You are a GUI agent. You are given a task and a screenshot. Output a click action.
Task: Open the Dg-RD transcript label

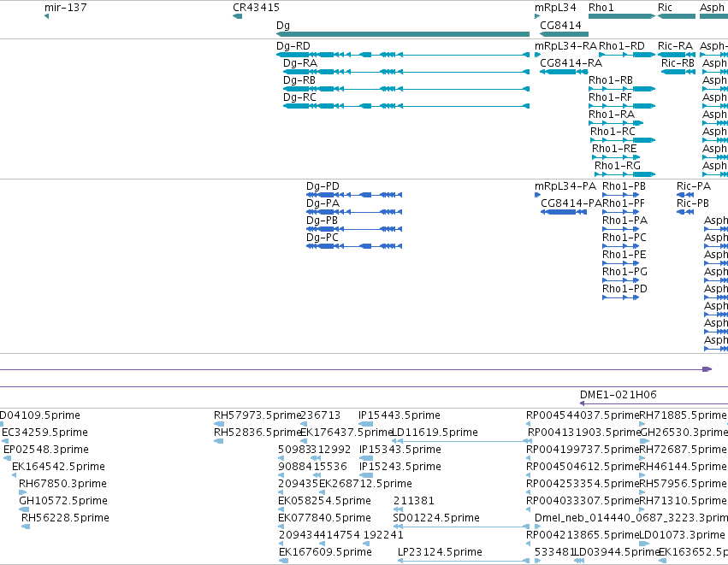pos(293,46)
